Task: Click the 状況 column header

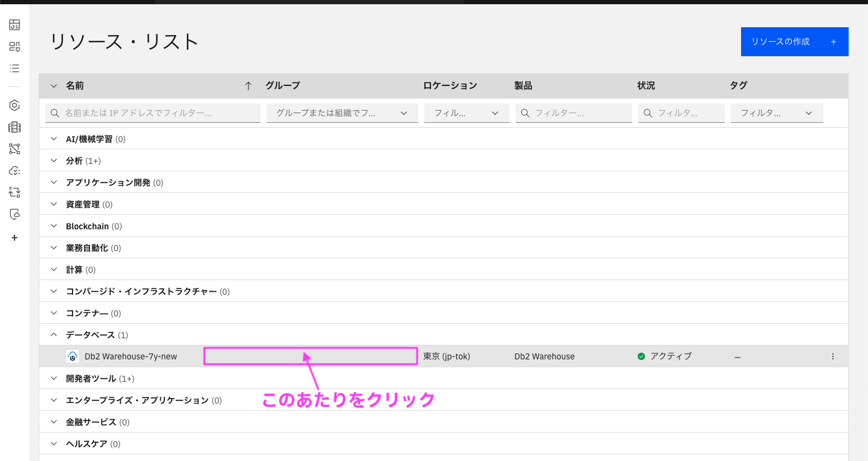Action: (646, 86)
